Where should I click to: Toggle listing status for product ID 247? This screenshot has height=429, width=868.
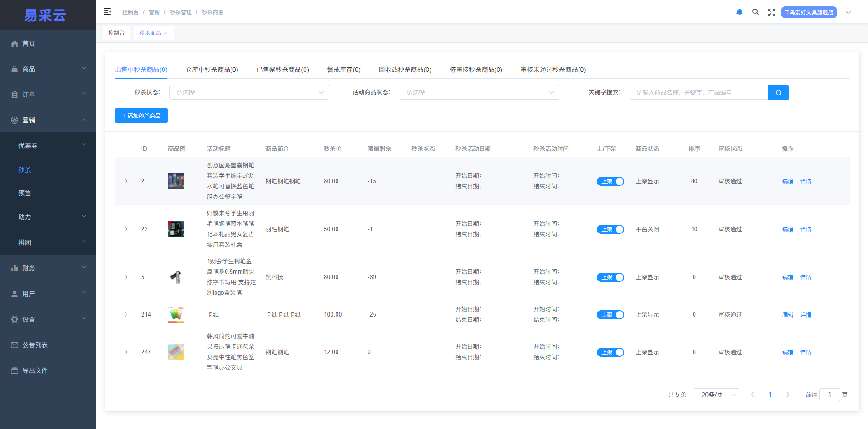pos(610,352)
